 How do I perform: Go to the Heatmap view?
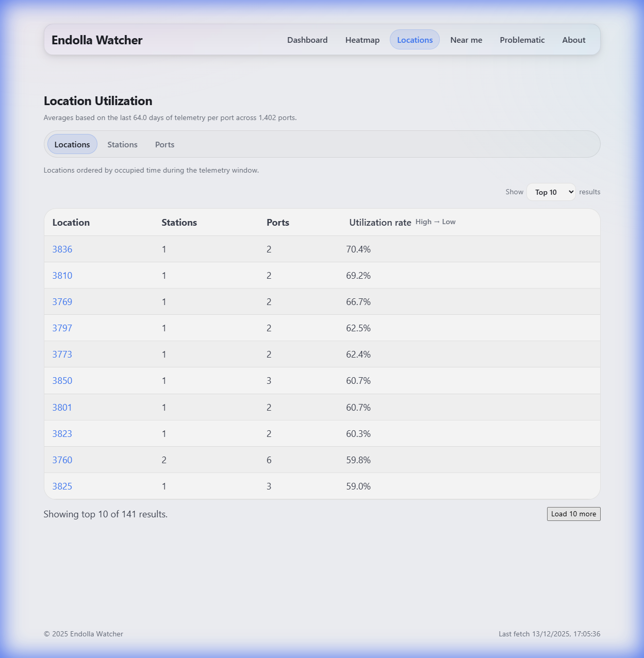(x=362, y=40)
